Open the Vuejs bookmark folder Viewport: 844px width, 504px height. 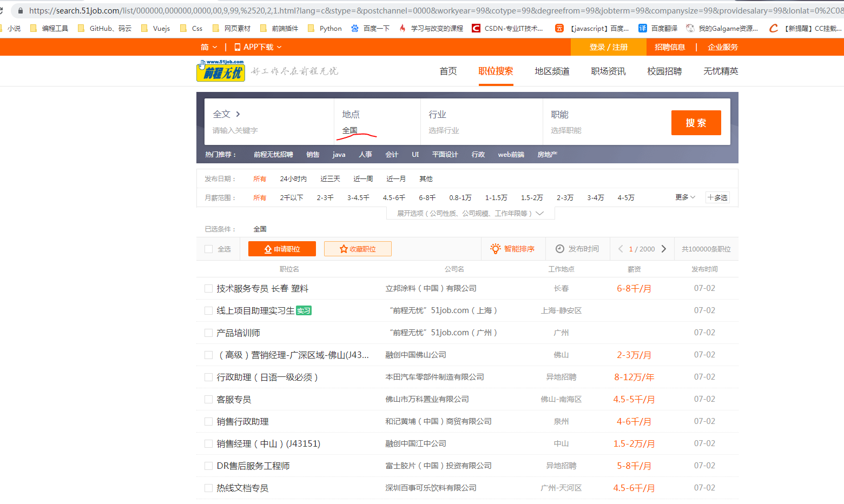(x=156, y=28)
